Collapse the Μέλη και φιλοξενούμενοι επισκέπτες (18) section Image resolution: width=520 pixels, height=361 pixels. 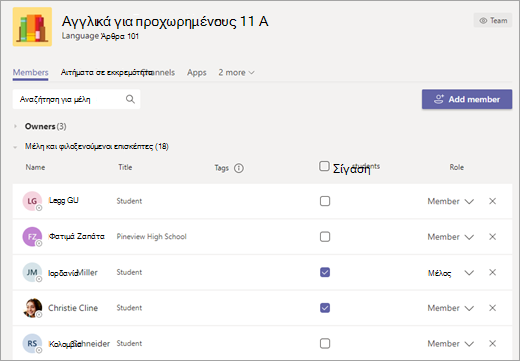click(x=15, y=147)
